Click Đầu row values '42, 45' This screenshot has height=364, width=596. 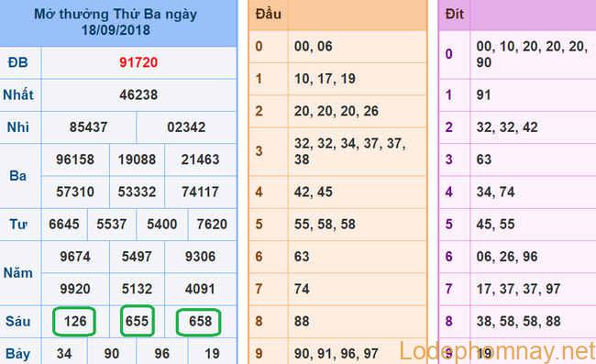(314, 192)
